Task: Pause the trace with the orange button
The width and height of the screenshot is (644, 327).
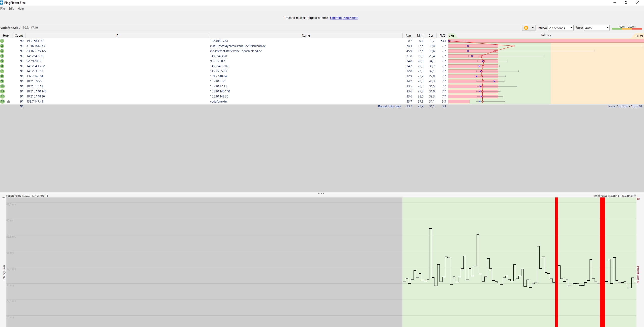Action: coord(526,28)
